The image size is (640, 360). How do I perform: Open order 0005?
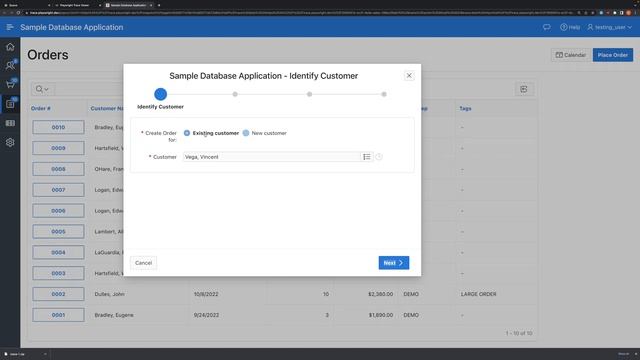[x=58, y=231]
